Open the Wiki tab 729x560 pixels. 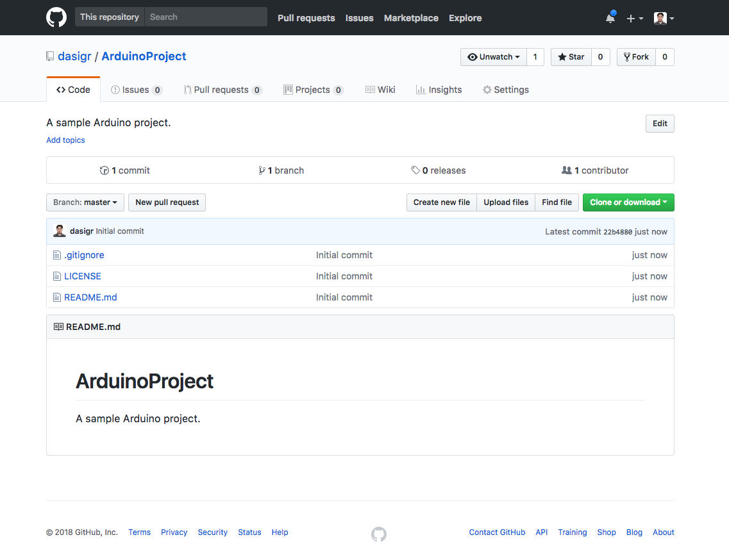[380, 90]
